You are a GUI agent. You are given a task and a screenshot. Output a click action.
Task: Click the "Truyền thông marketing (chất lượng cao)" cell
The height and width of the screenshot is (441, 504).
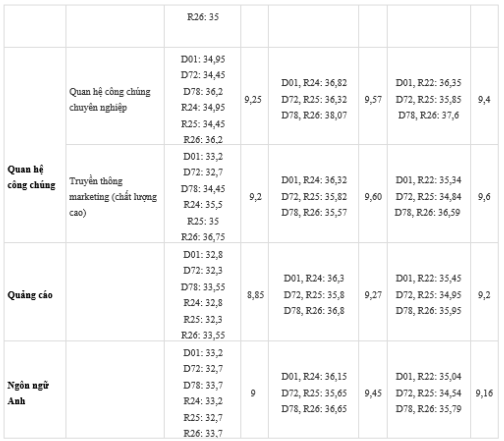(x=113, y=197)
